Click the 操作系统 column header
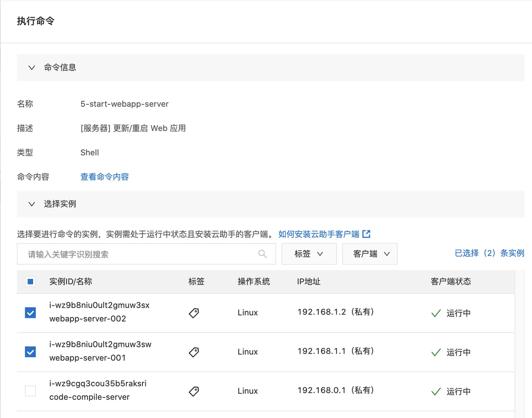Image resolution: width=532 pixels, height=418 pixels. pos(254,281)
